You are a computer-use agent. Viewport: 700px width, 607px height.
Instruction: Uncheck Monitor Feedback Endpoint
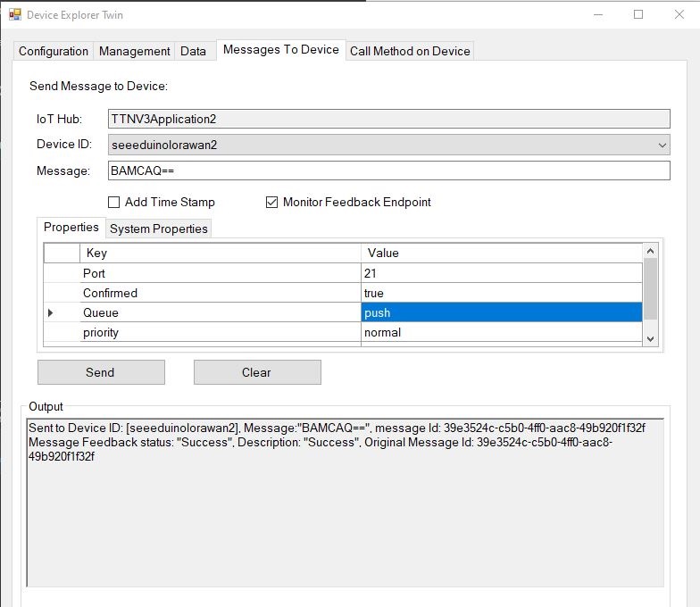click(272, 203)
